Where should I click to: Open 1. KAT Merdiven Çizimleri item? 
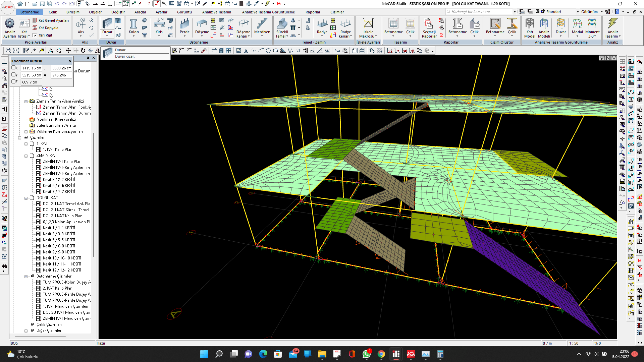[x=65, y=306]
